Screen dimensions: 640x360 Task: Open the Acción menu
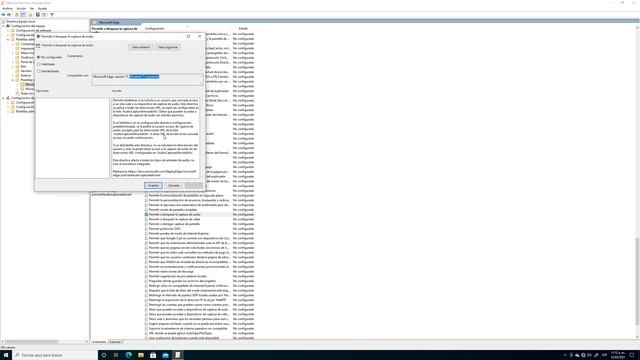tap(21, 9)
